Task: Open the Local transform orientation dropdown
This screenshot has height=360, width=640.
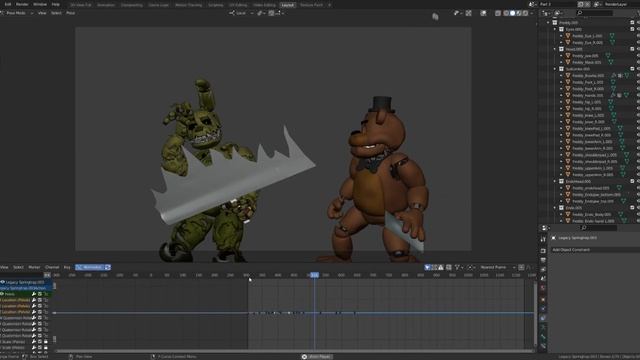Action: (x=241, y=13)
